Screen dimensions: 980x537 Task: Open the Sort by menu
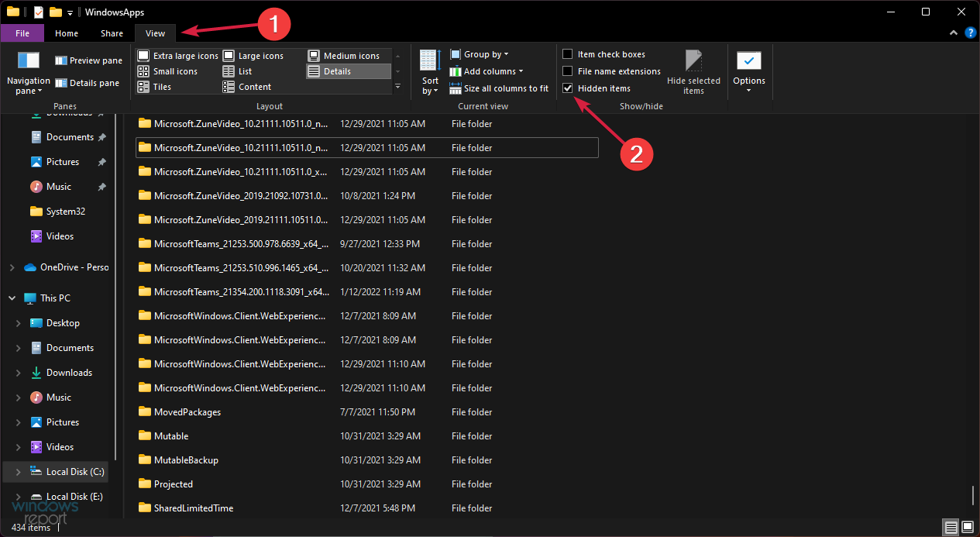pyautogui.click(x=430, y=73)
